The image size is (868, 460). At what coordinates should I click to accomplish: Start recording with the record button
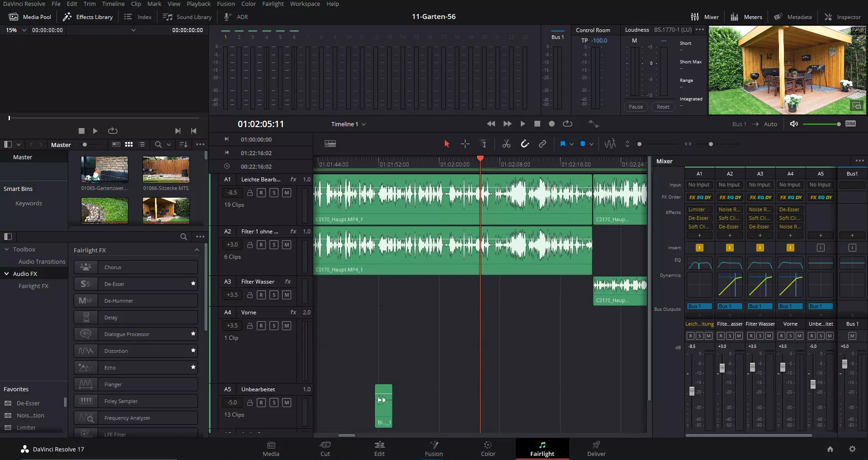[552, 124]
